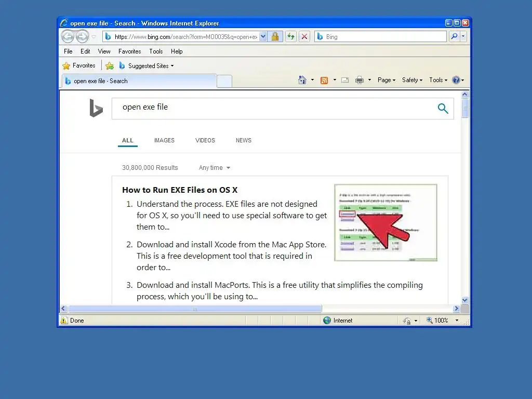Click the Internet zone globe icon
Image resolution: width=532 pixels, height=399 pixels.
[327, 320]
